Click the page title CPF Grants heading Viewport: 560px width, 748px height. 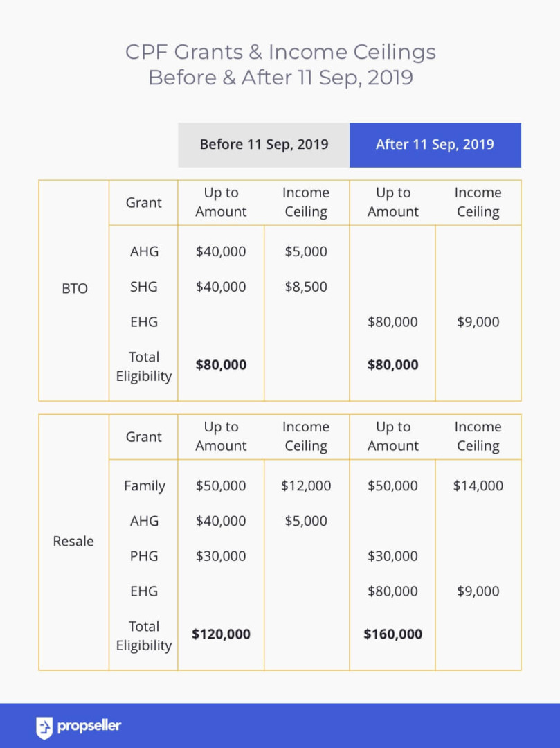click(280, 64)
